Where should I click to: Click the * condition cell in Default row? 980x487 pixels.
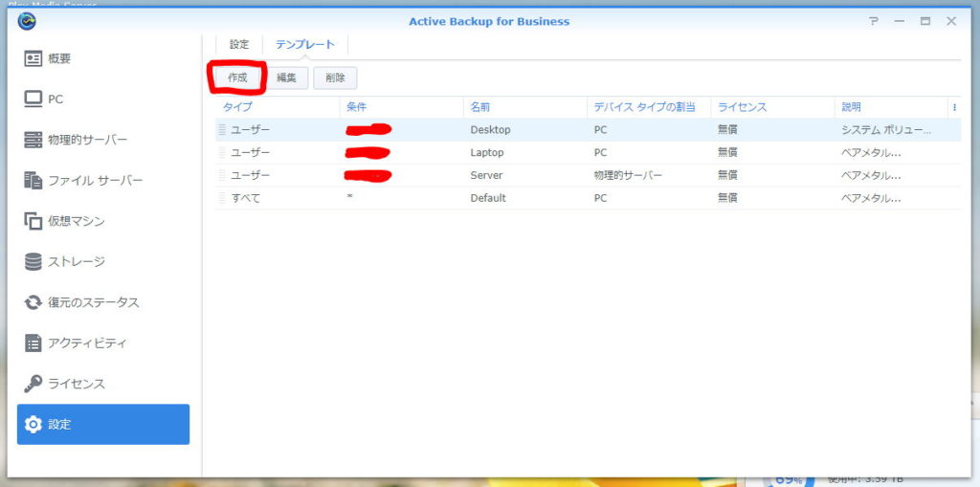(350, 198)
